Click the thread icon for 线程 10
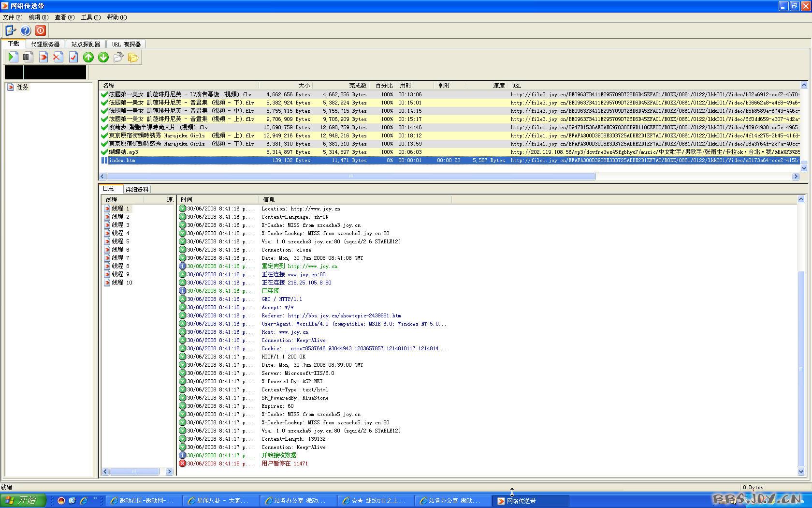 coord(107,283)
